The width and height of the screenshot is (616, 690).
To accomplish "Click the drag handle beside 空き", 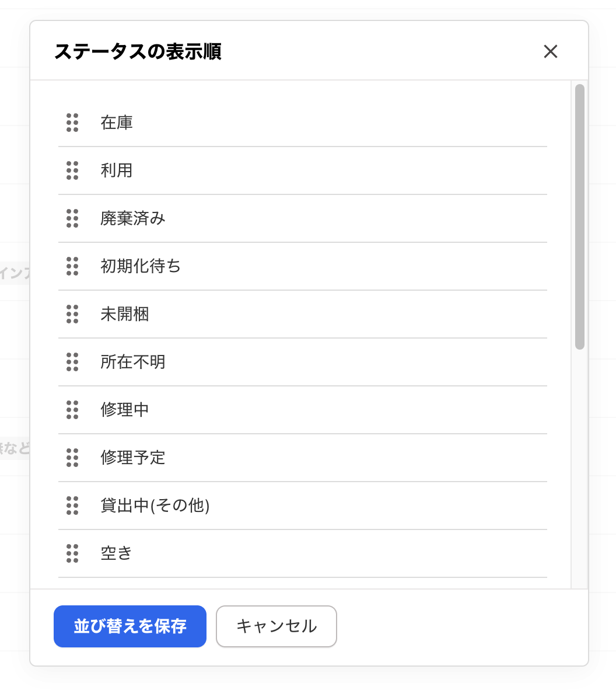I will pos(72,553).
